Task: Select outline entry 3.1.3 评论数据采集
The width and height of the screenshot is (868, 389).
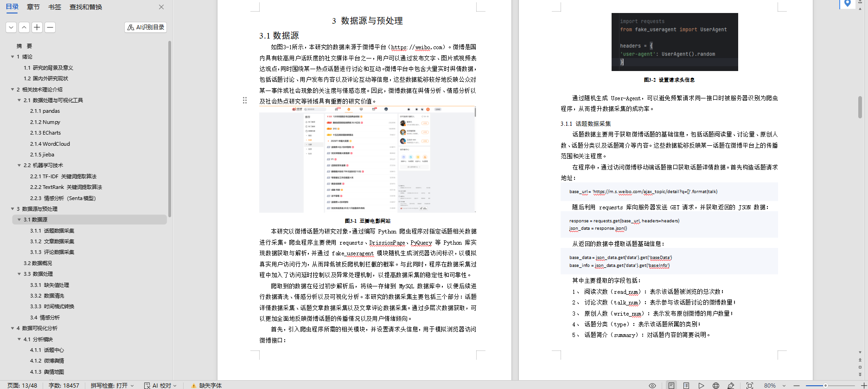Action: click(x=52, y=252)
